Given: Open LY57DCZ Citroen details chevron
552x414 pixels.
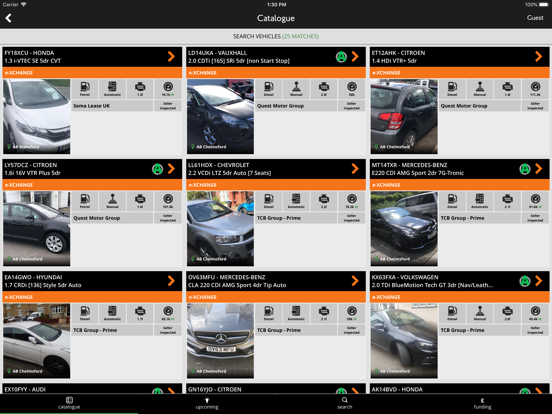Looking at the screenshot, I should coord(171,169).
